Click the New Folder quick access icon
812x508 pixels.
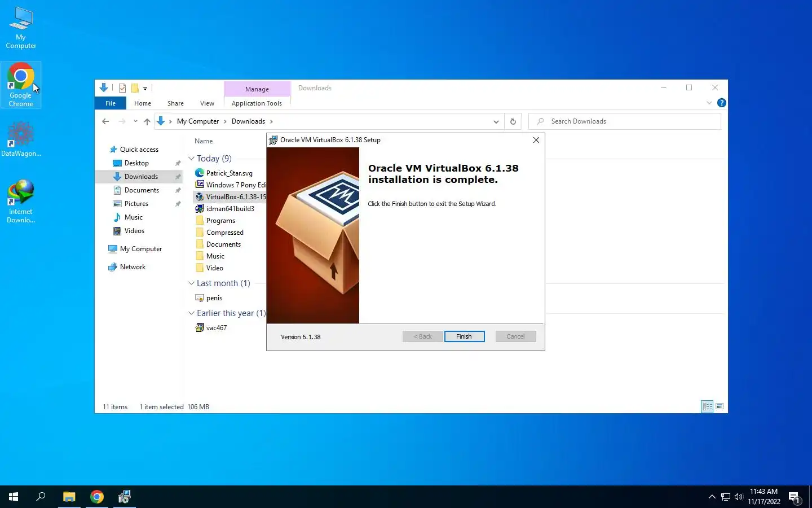135,88
